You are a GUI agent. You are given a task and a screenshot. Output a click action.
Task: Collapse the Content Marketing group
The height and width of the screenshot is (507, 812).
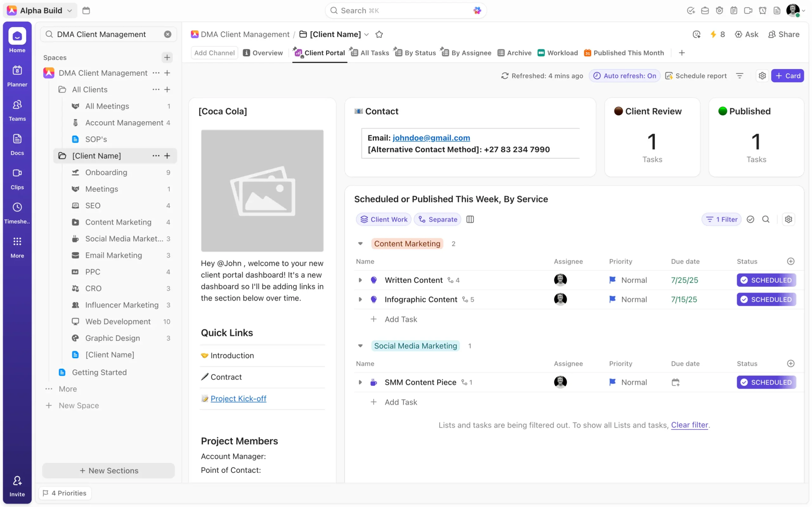click(360, 244)
